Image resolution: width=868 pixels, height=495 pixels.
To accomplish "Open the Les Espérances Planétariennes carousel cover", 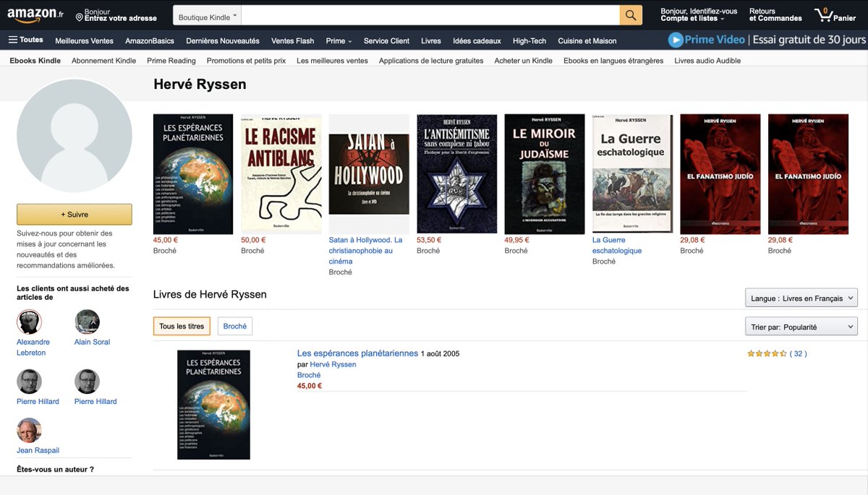I will 193,174.
